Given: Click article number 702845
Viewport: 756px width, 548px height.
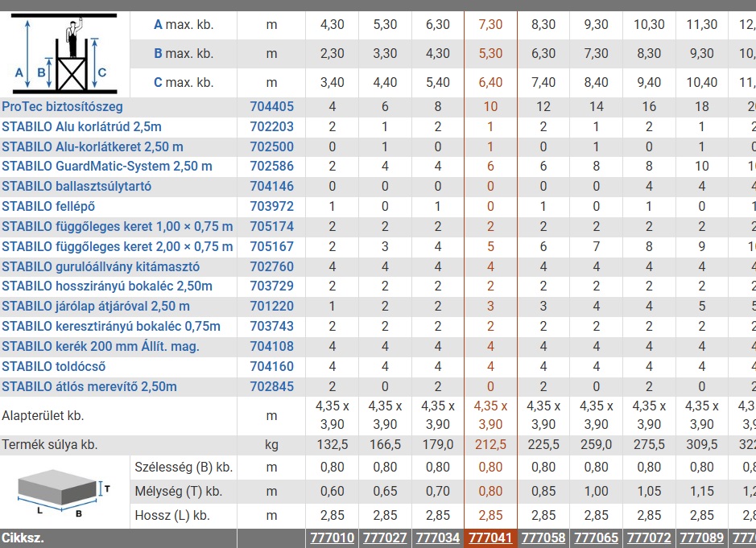Looking at the screenshot, I should (272, 387).
